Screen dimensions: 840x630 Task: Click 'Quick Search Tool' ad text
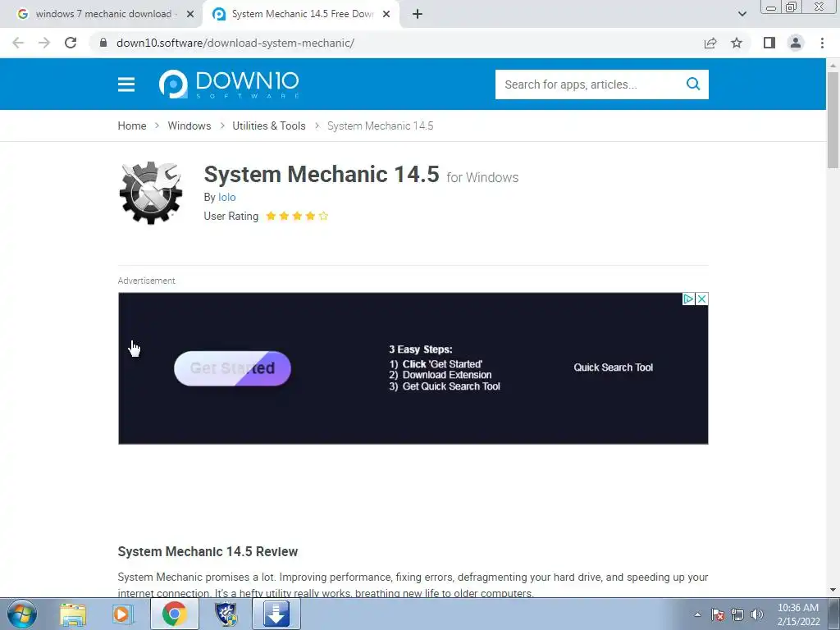pos(614,367)
